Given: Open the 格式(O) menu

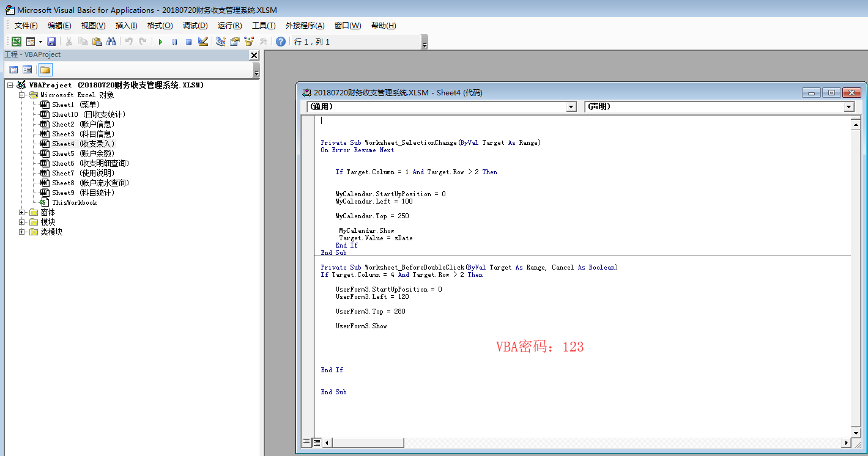Looking at the screenshot, I should [x=160, y=26].
